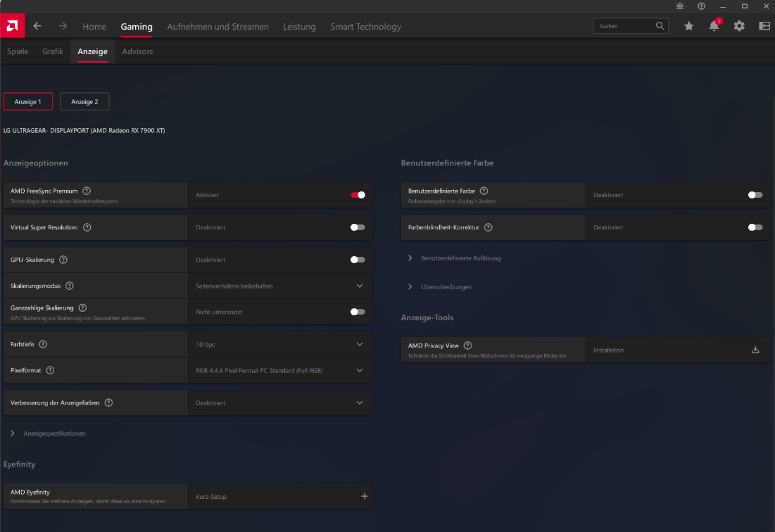The height and width of the screenshot is (532, 775).
Task: Enable GPU-Skalierung toggle
Action: (x=358, y=260)
